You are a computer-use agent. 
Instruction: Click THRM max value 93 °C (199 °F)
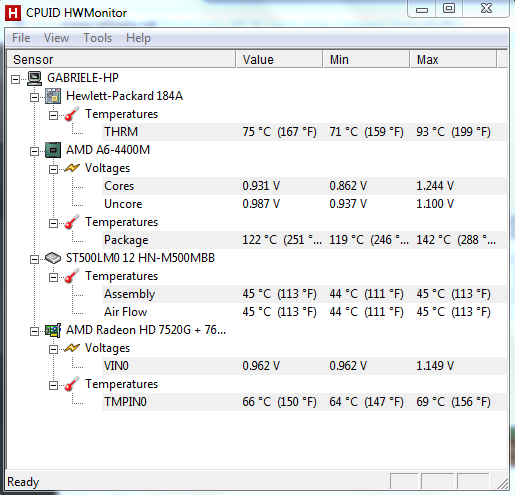click(453, 132)
